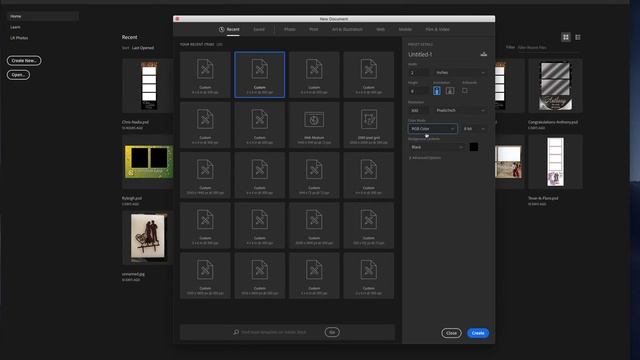
Task: Click Open... on Home screen
Action: tap(18, 75)
